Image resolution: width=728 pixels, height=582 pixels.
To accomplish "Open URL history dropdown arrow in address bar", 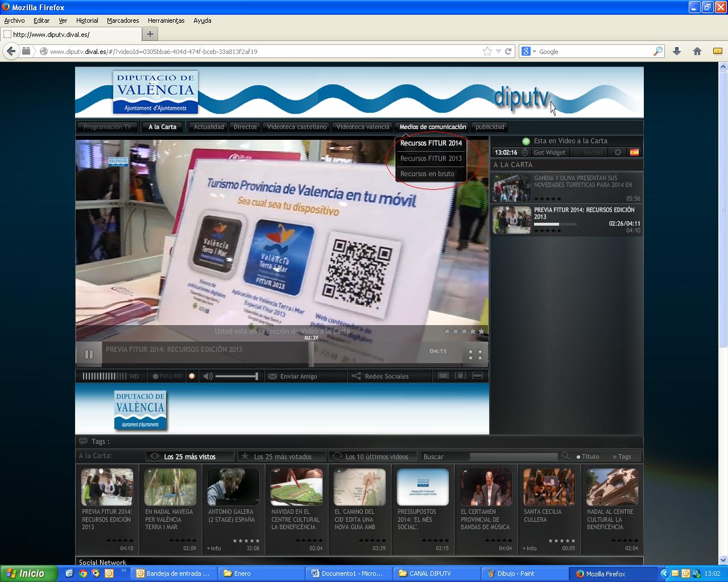I will [498, 51].
